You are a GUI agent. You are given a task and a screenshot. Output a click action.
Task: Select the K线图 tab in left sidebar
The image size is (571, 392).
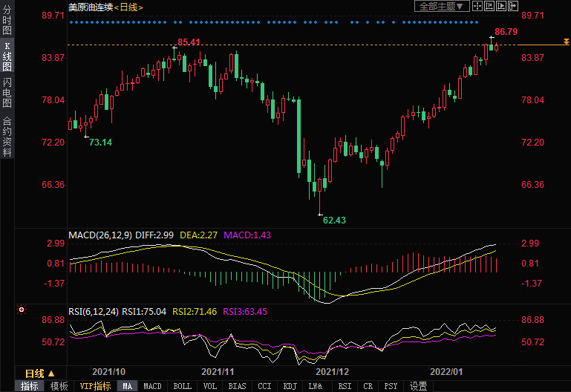coord(7,56)
